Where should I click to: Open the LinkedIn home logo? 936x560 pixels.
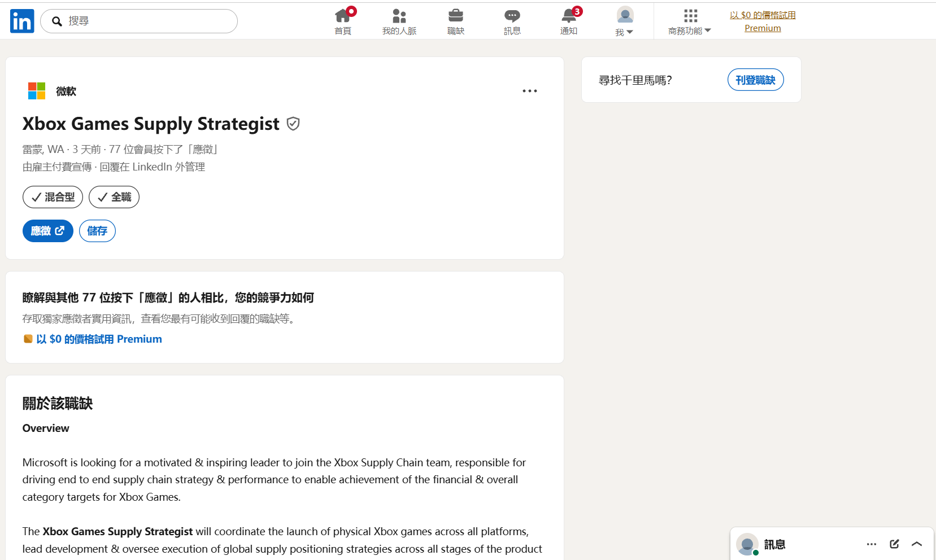tap(22, 21)
